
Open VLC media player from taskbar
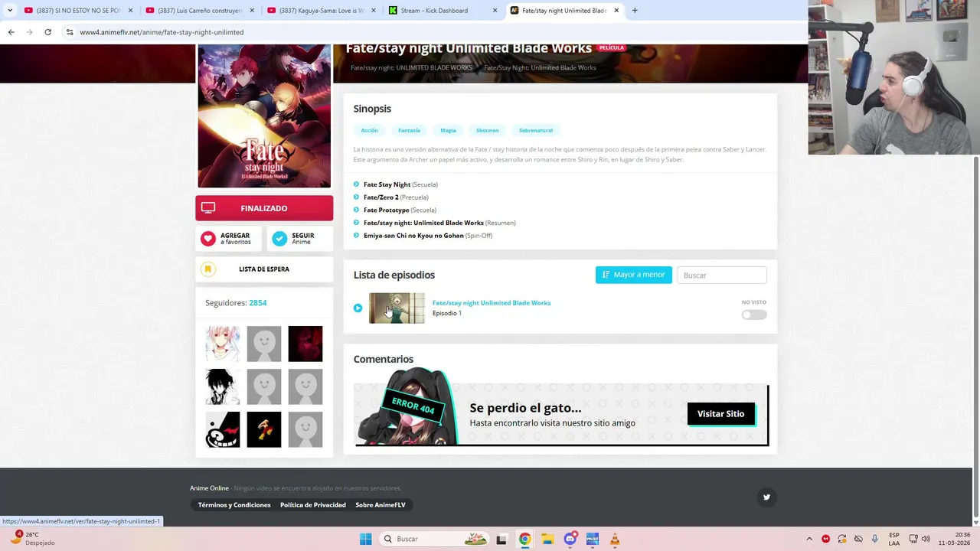615,539
